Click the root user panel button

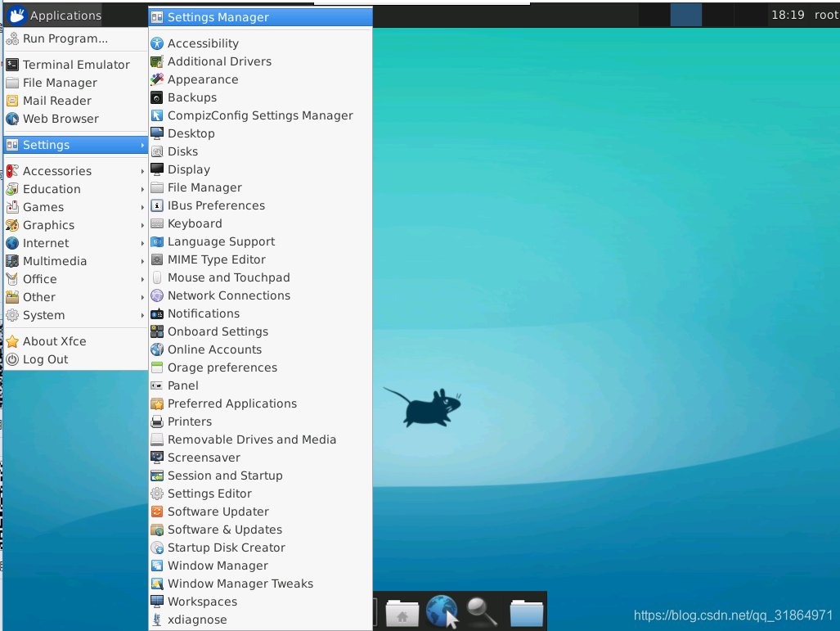(825, 15)
